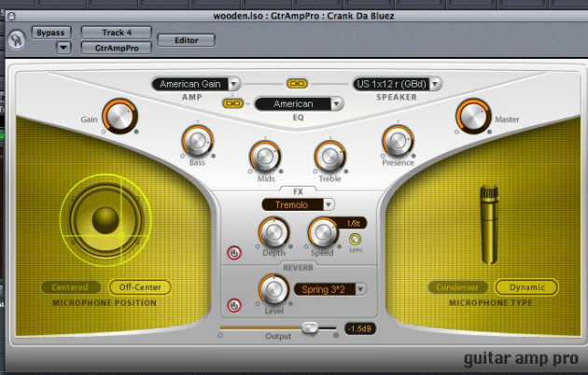Click the window close button at top left
Viewport: 588px width, 375px height.
11,16
